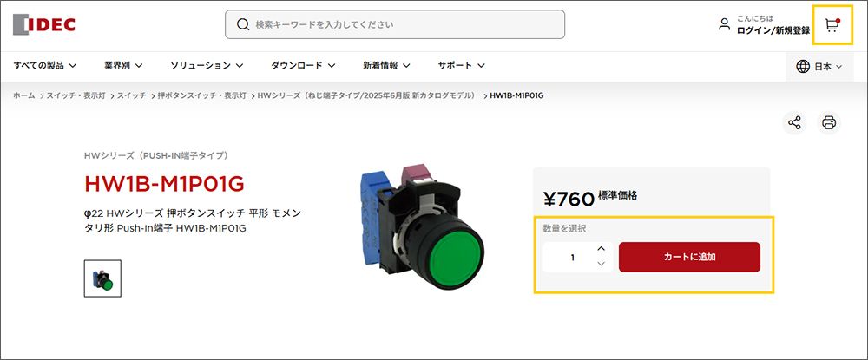Focus the search keyword input field

[x=395, y=24]
